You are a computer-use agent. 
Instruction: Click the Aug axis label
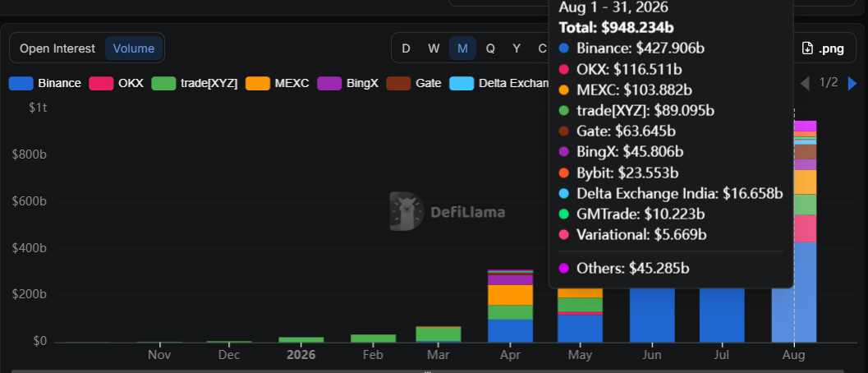794,355
